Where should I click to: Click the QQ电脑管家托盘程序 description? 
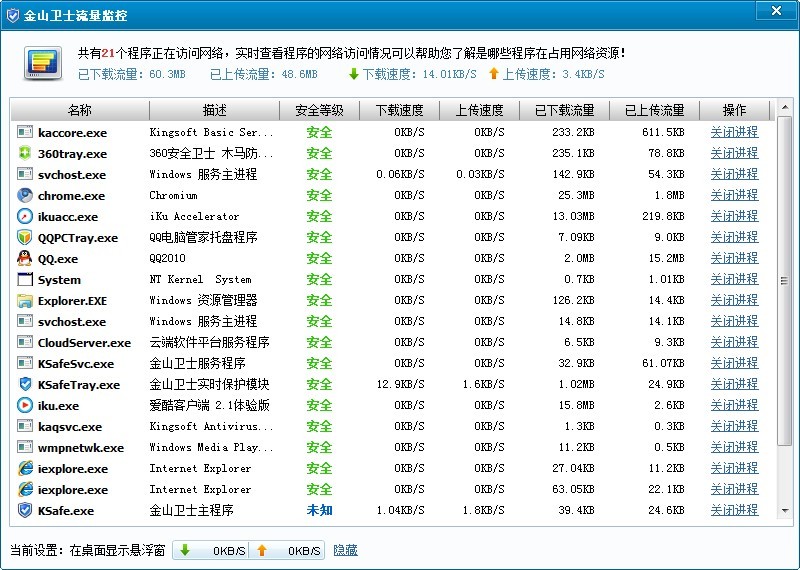[x=204, y=237]
